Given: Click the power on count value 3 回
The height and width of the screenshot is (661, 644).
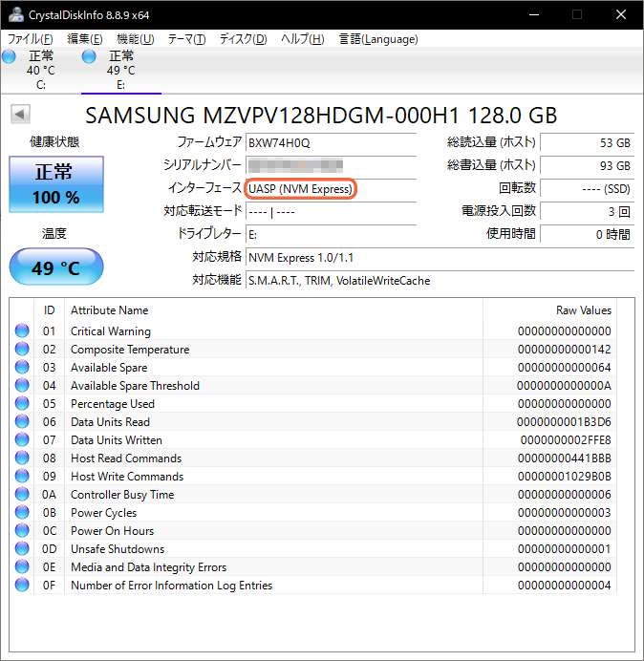Looking at the screenshot, I should (587, 211).
